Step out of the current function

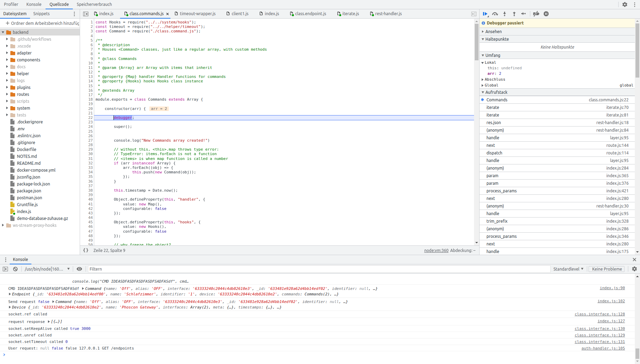click(514, 14)
